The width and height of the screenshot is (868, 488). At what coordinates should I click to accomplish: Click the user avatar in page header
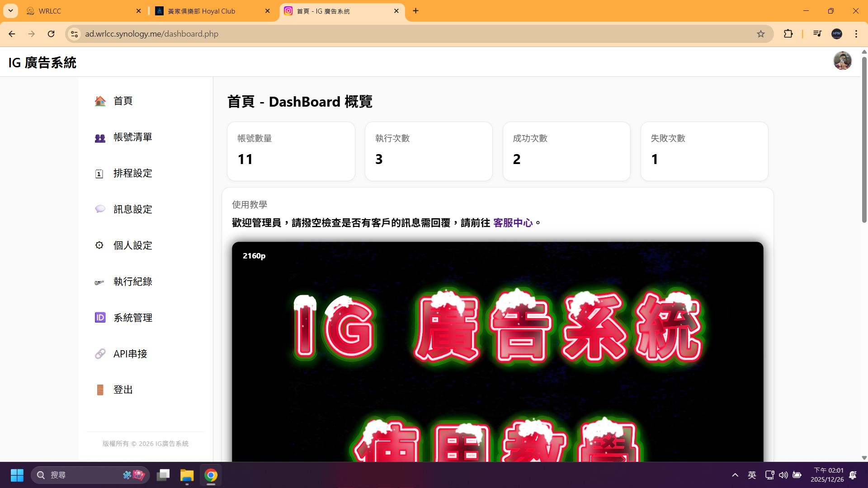842,61
